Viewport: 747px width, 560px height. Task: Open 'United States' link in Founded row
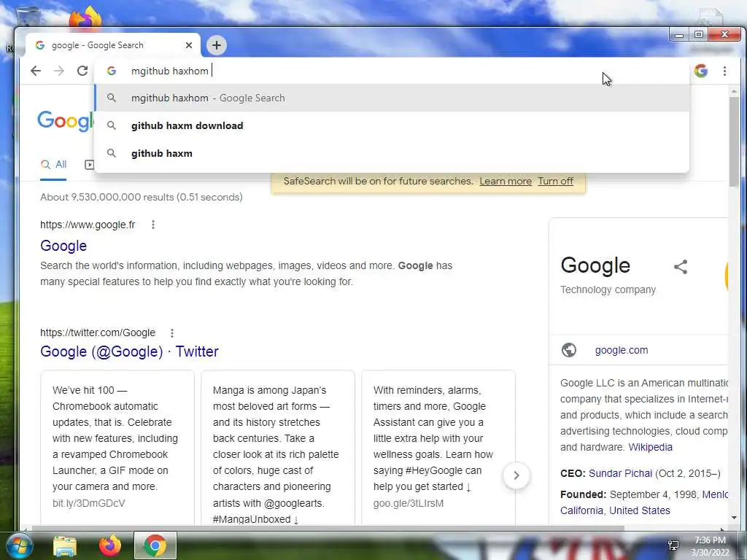639,510
